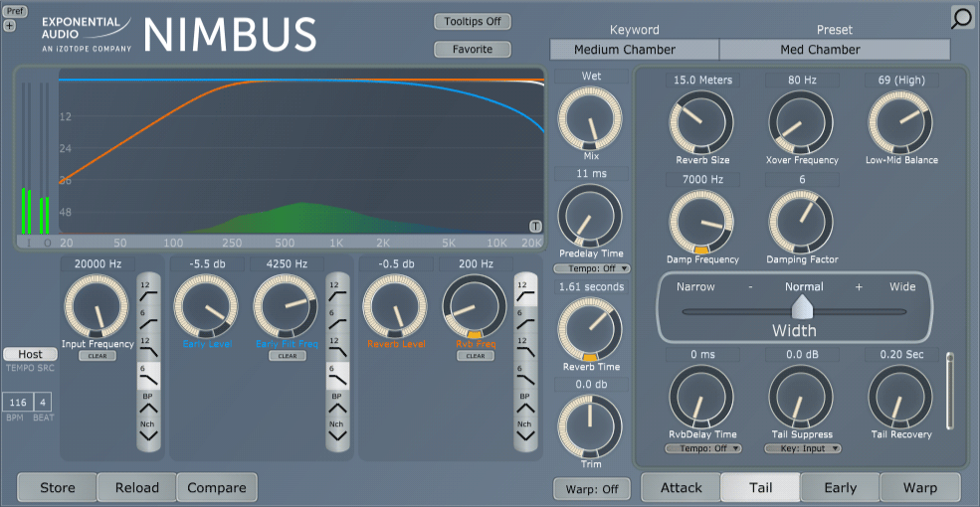Select 12 dB low-pass shape for Early filter
The height and width of the screenshot is (507, 980).
coord(337,347)
